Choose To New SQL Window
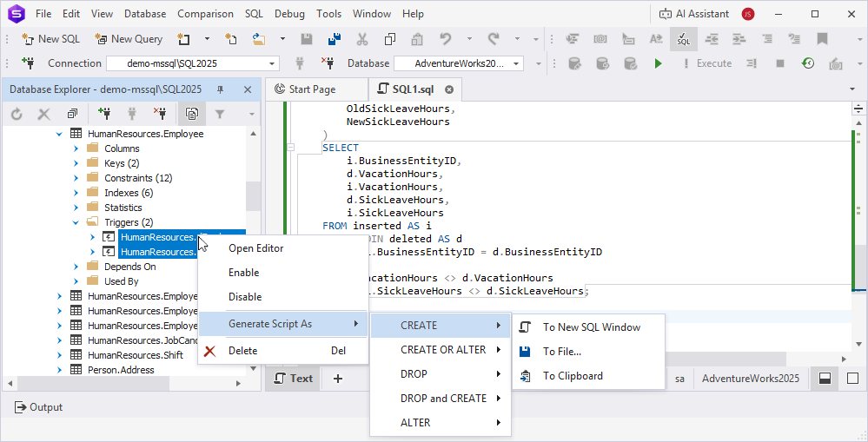The width and height of the screenshot is (868, 442). (588, 327)
